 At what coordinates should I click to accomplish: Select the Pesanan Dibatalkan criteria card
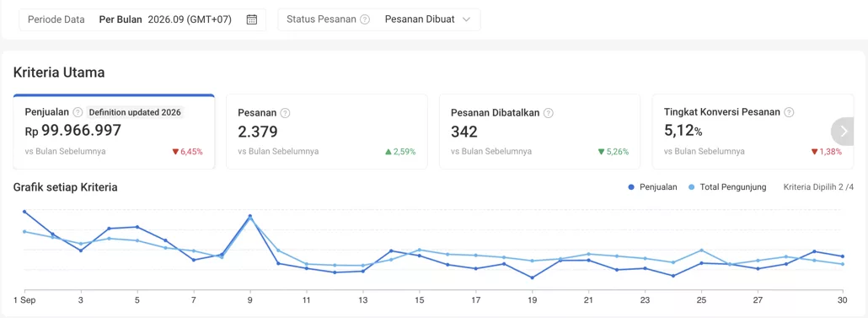(x=539, y=132)
